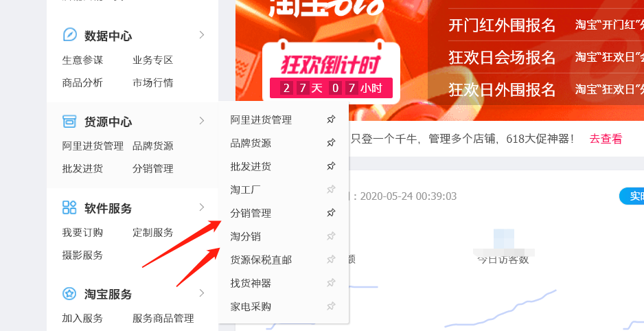Select 淘工厂 in the flyout menu

coord(246,190)
